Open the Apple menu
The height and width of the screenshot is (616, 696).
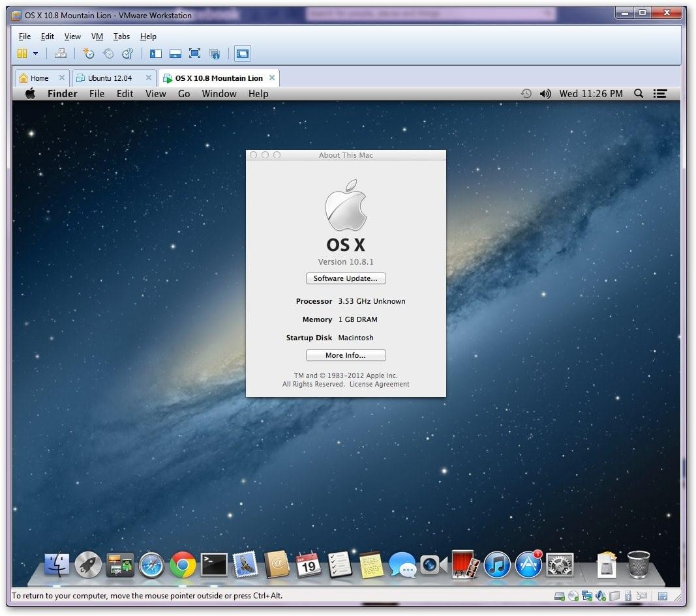[x=30, y=94]
